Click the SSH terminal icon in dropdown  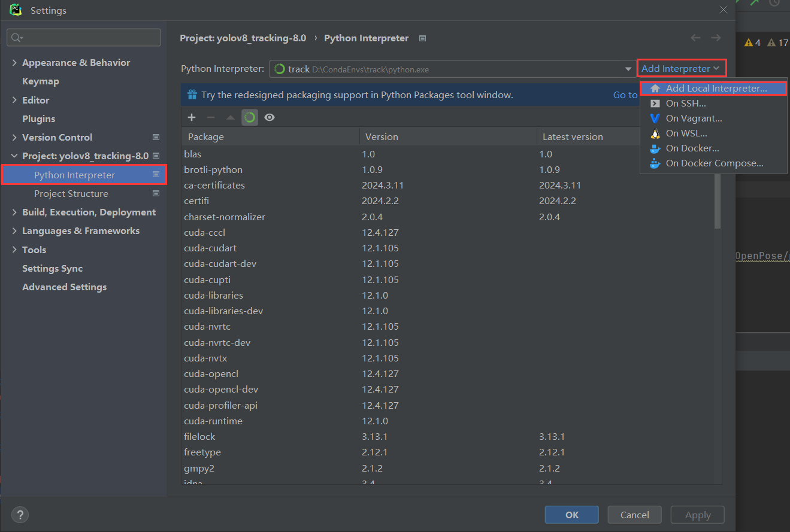point(655,104)
